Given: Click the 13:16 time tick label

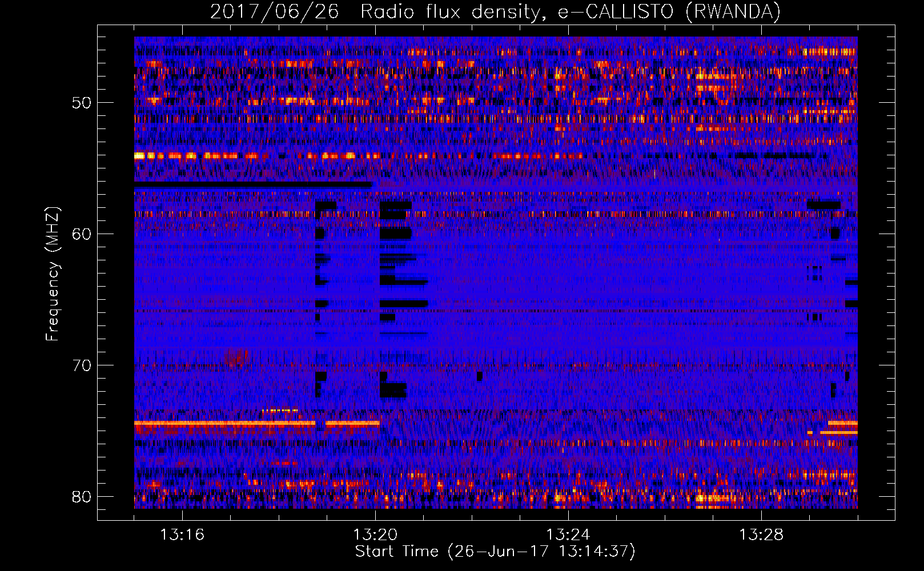Looking at the screenshot, I should click(x=182, y=535).
